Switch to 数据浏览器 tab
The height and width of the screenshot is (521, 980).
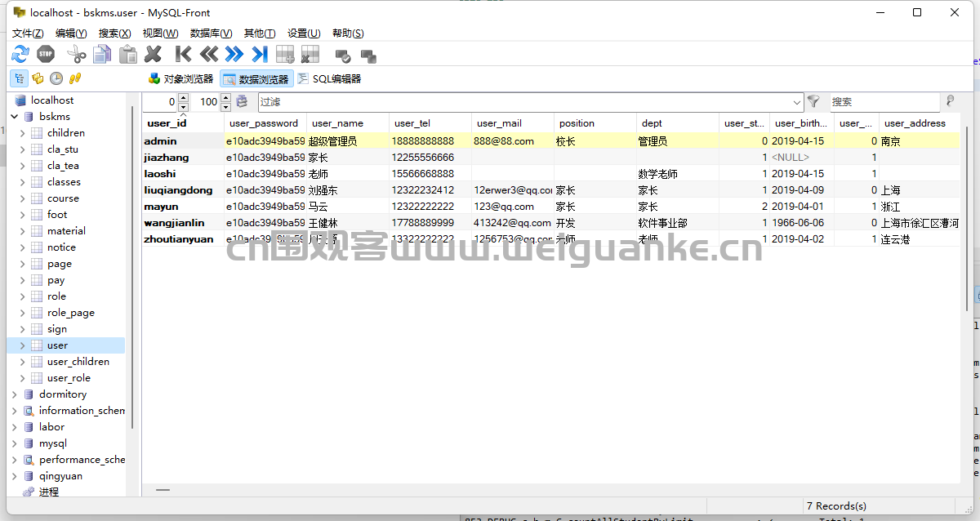[256, 78]
